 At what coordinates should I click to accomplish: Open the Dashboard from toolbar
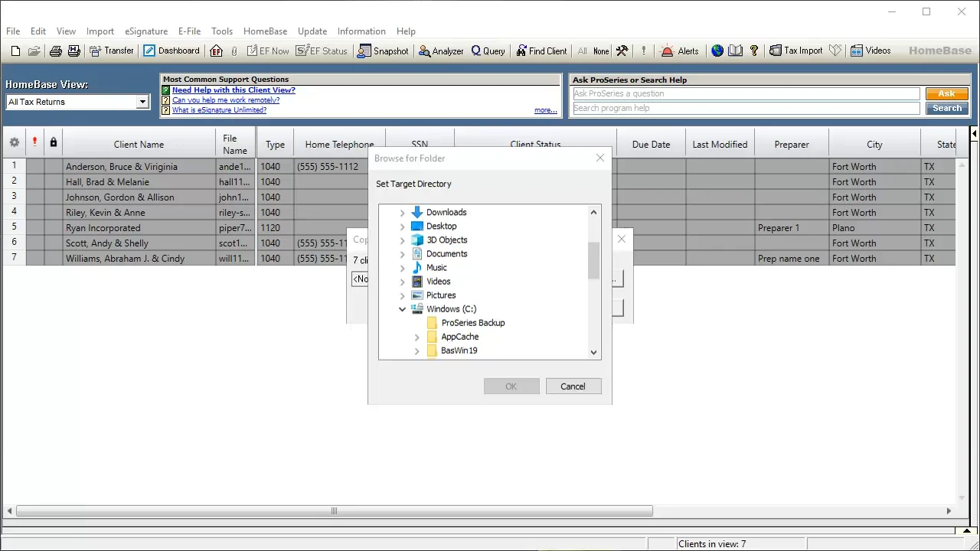171,51
